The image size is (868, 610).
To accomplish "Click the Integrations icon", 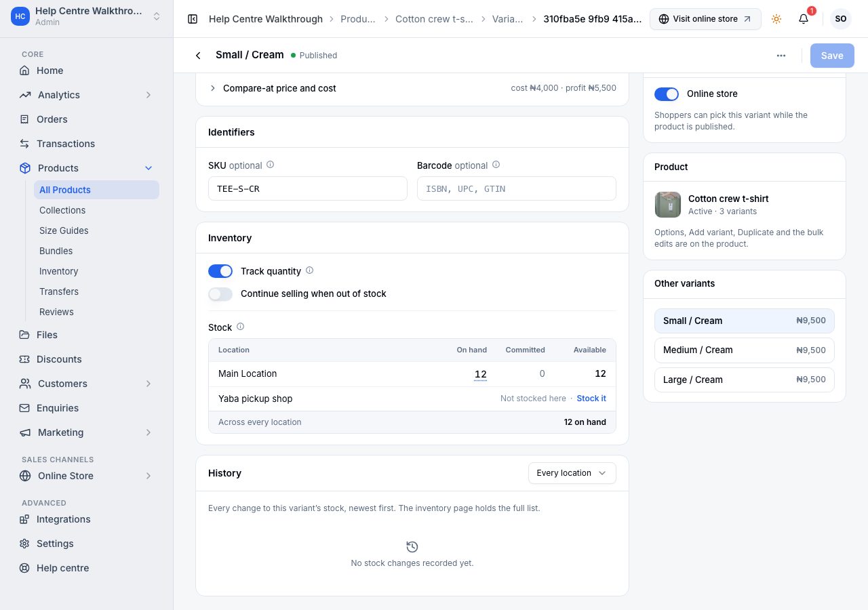I will (24, 519).
